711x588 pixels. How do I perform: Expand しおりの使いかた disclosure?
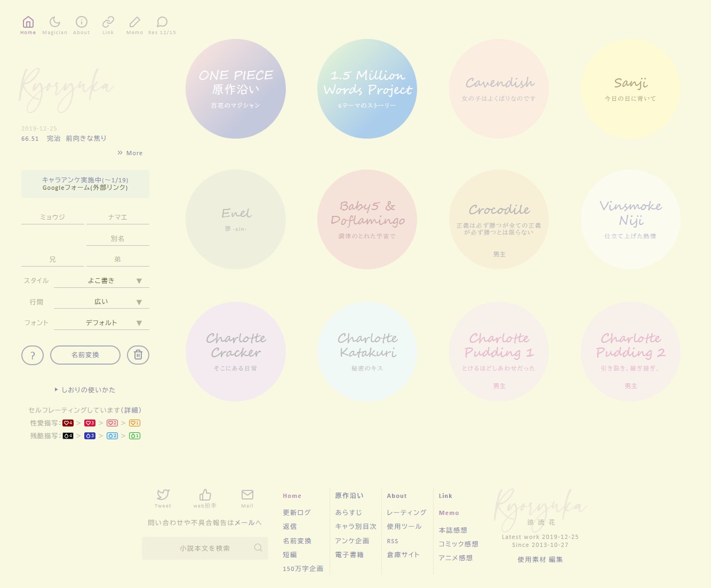click(85, 390)
